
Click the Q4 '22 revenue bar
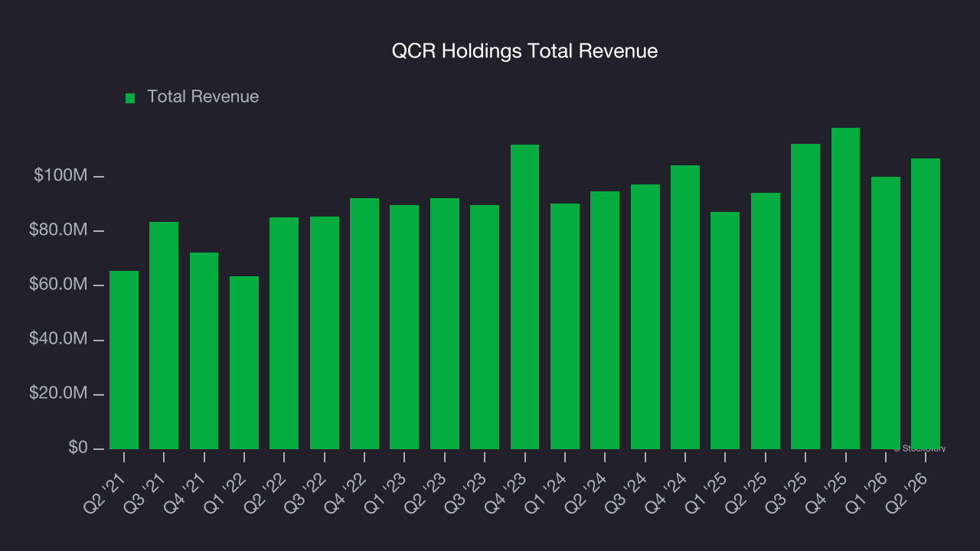(364, 324)
